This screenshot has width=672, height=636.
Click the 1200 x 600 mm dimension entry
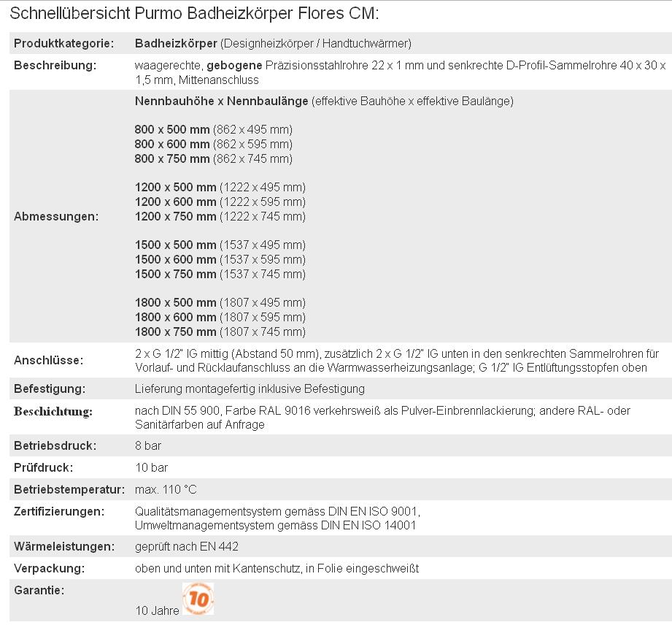(x=176, y=202)
